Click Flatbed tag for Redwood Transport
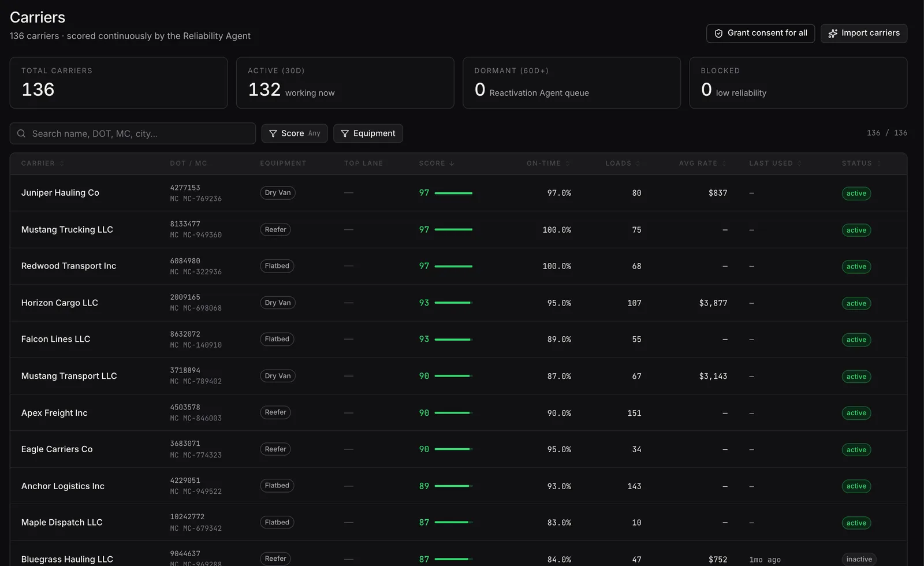Screen dimensions: 924x566 (x=277, y=266)
